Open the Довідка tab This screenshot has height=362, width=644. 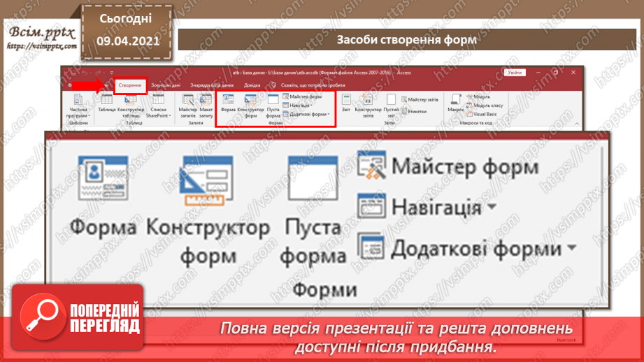(252, 85)
